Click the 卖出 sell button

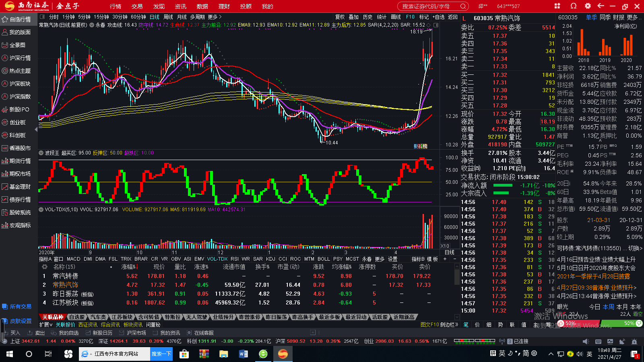click(36, 333)
